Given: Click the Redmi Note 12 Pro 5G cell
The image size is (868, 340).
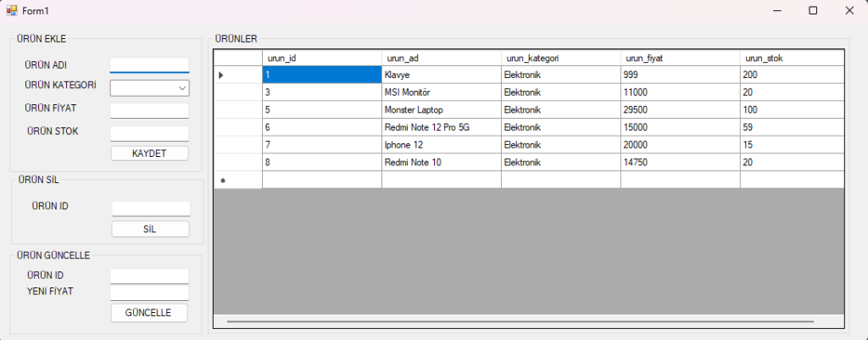Looking at the screenshot, I should coord(441,127).
